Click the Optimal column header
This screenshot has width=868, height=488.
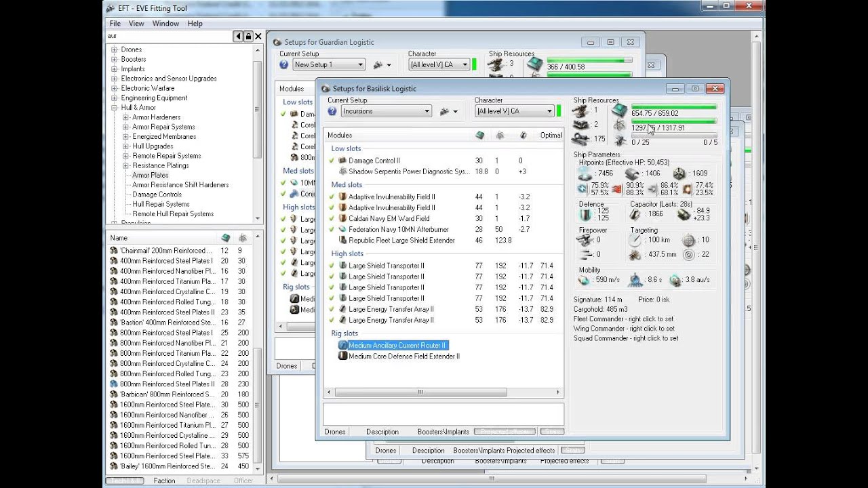(x=551, y=136)
